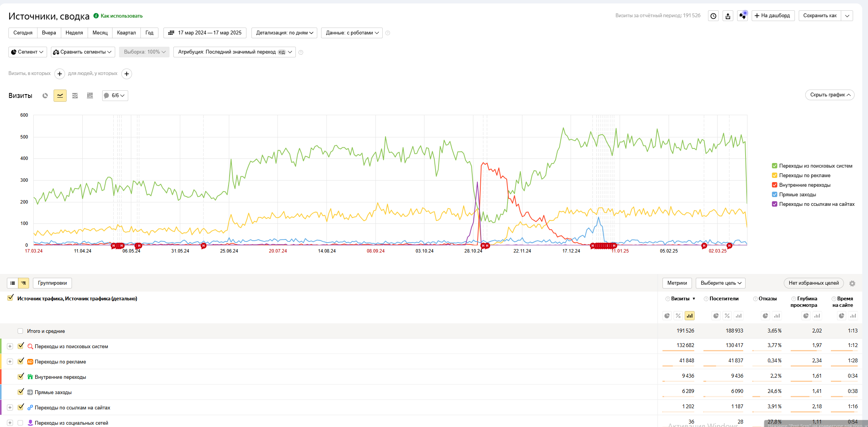Expand Переходы из поисковых систем row
The width and height of the screenshot is (868, 427).
click(10, 346)
